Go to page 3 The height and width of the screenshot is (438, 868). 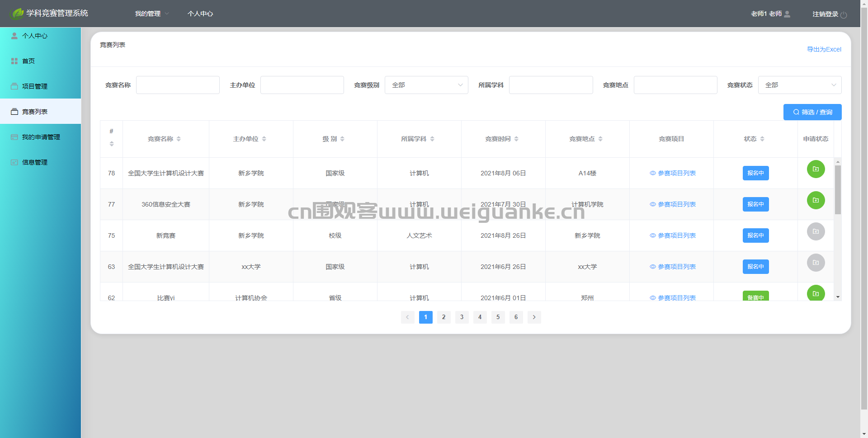point(462,317)
